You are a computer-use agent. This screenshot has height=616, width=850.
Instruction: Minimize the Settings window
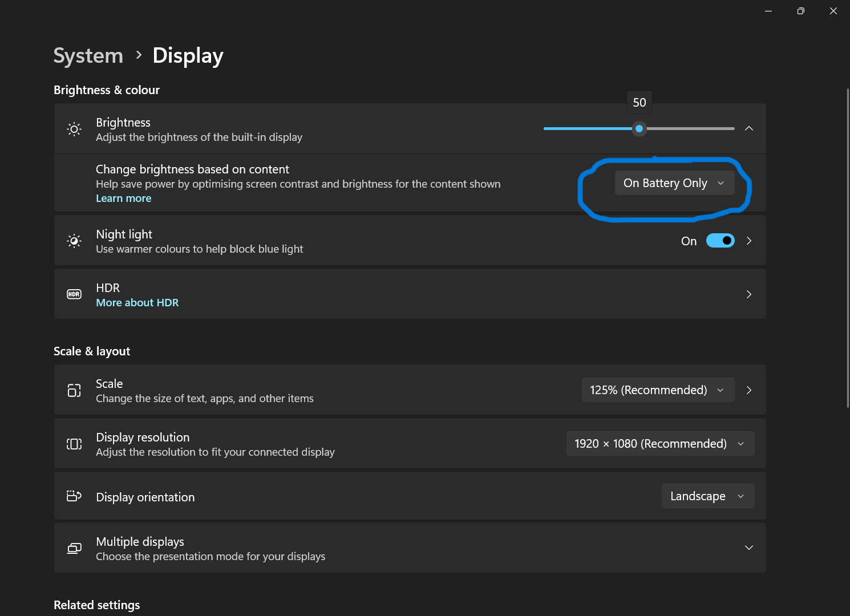(x=768, y=11)
